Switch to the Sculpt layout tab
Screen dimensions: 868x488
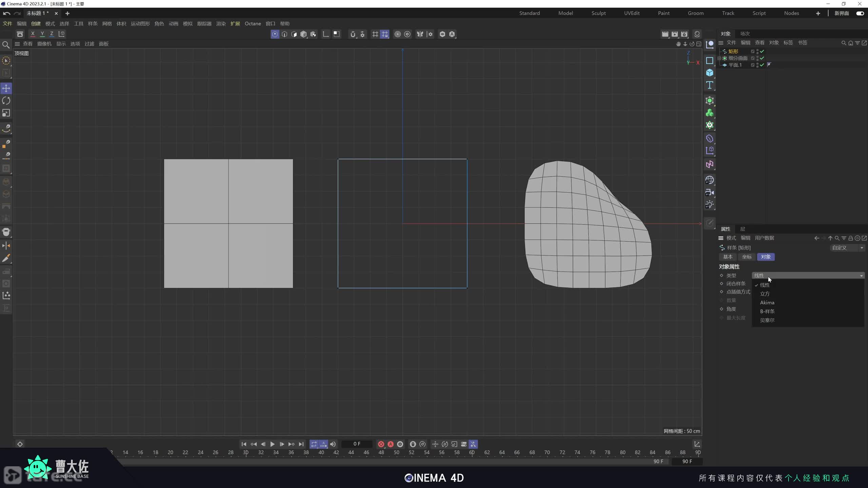598,13
